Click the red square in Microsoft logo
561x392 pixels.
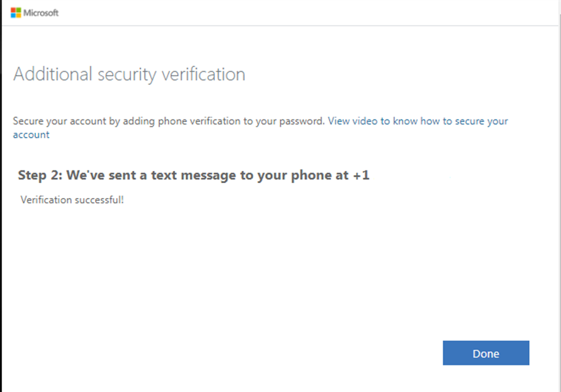(x=14, y=10)
